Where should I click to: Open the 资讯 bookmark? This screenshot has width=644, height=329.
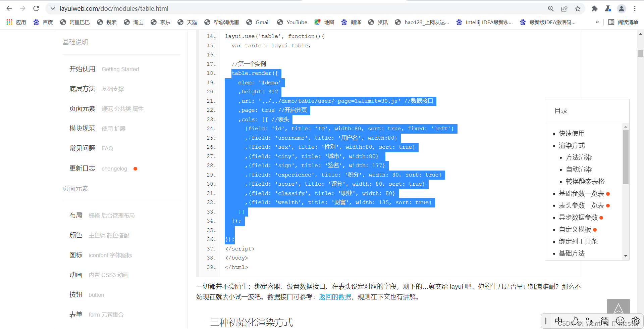pyautogui.click(x=378, y=22)
